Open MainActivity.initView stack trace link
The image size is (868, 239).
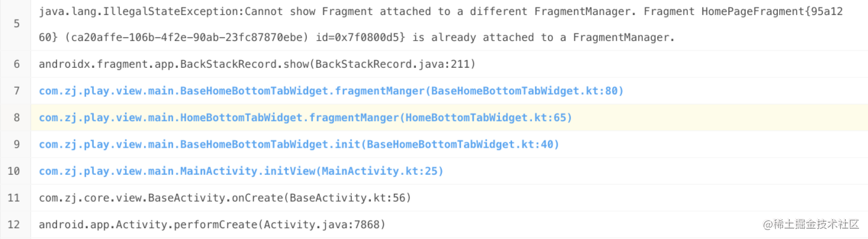(241, 171)
